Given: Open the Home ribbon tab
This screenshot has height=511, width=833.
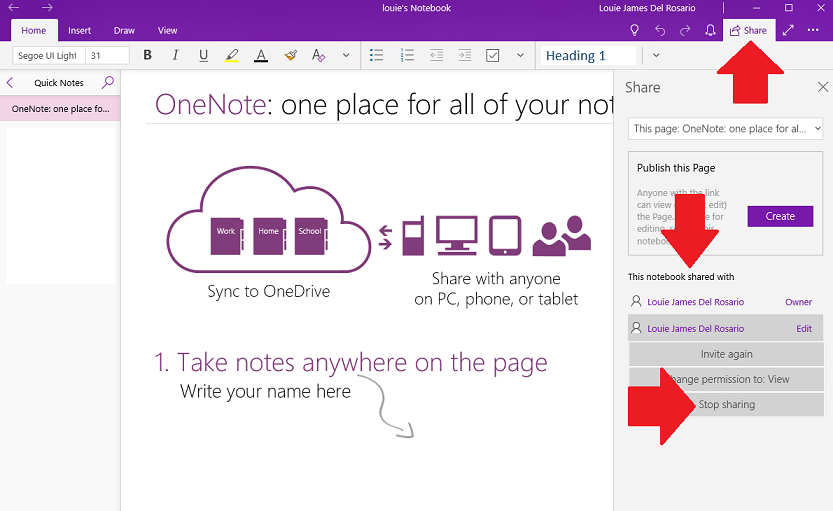Looking at the screenshot, I should (x=33, y=30).
